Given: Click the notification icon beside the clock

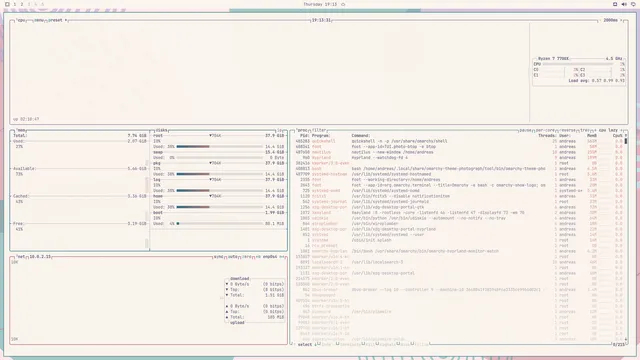Looking at the screenshot, I should pos(343,4).
